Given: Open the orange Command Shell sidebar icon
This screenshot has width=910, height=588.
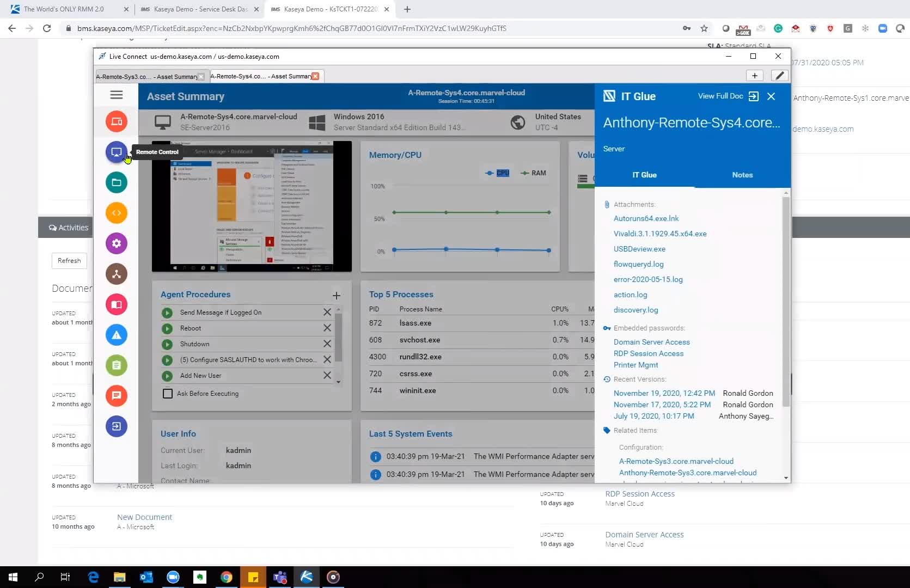Looking at the screenshot, I should click(x=117, y=213).
